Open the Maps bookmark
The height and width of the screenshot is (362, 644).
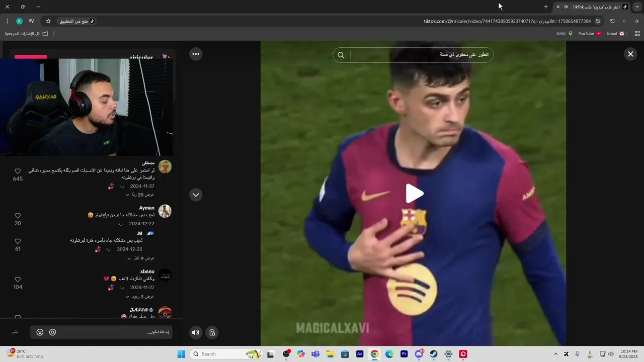(564, 34)
